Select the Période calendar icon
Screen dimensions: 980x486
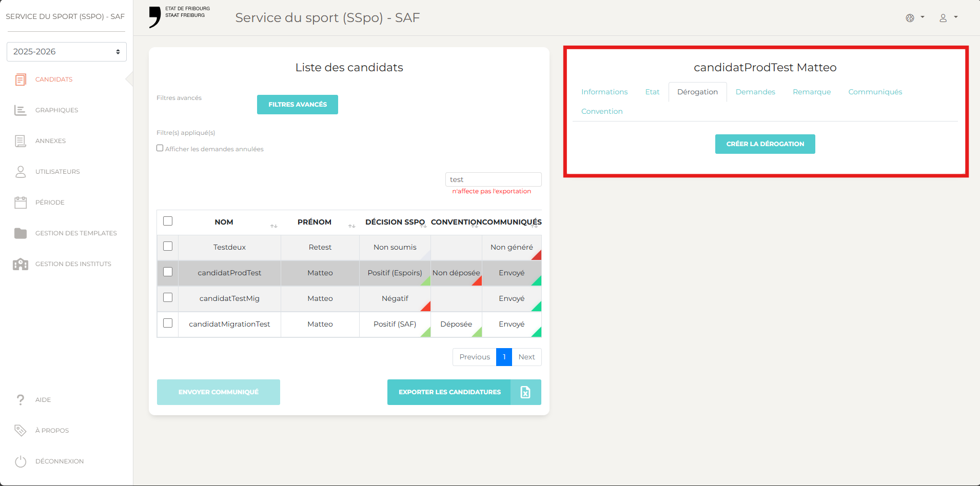coord(21,202)
